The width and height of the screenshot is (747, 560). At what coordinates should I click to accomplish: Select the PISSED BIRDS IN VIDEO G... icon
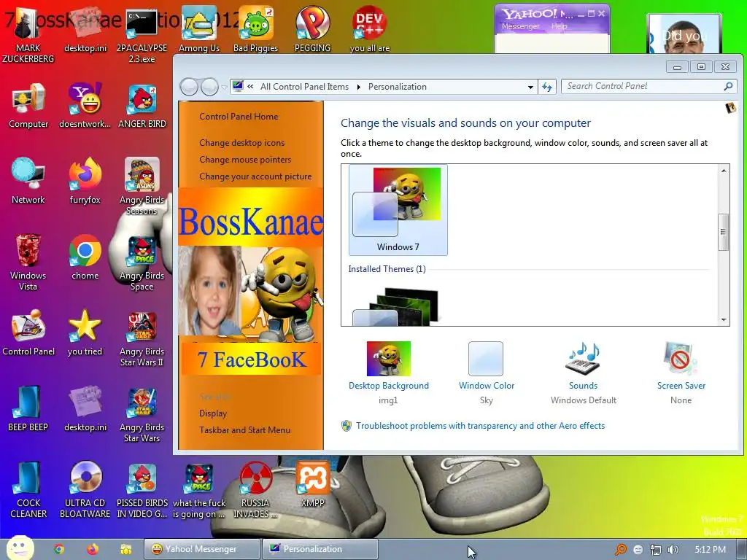tap(142, 489)
